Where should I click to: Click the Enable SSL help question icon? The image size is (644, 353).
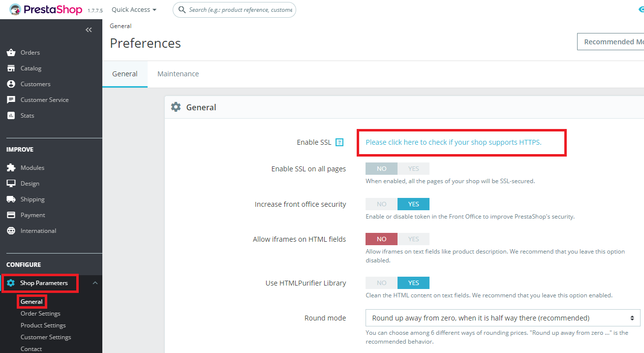339,143
